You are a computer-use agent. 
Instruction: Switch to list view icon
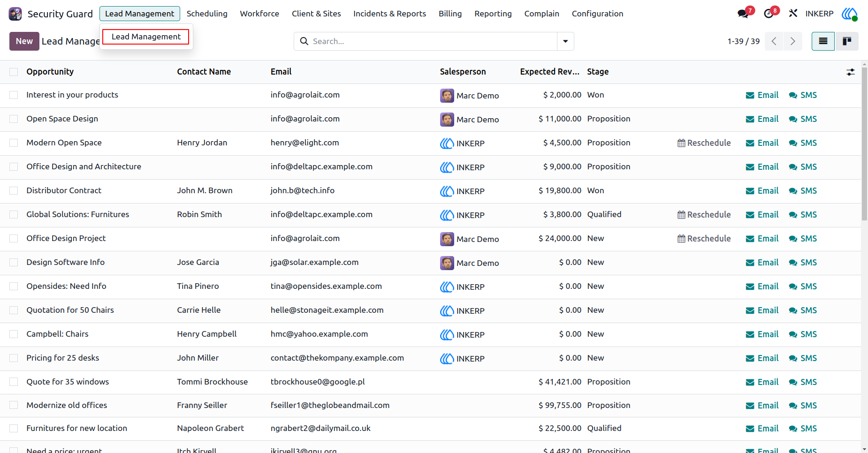pos(823,41)
